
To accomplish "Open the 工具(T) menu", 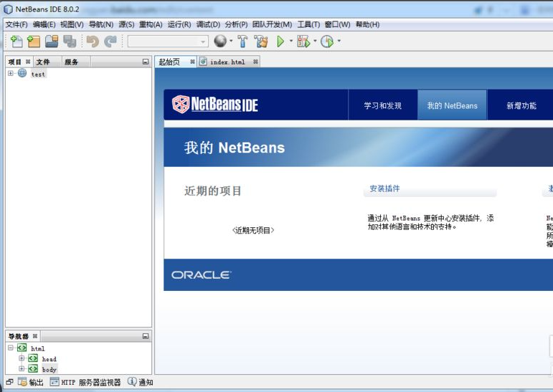I will (308, 24).
